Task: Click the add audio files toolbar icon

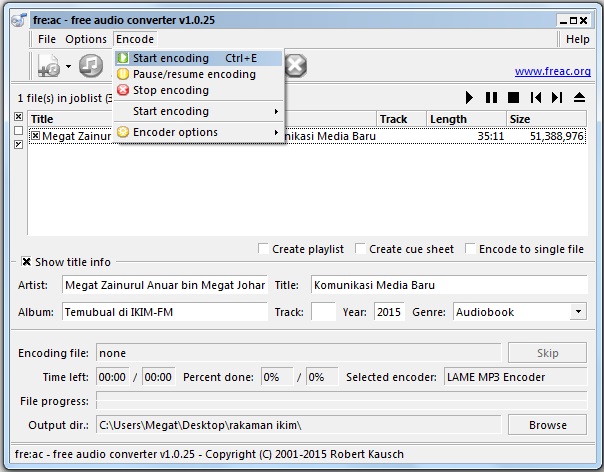Action: pyautogui.click(x=48, y=67)
